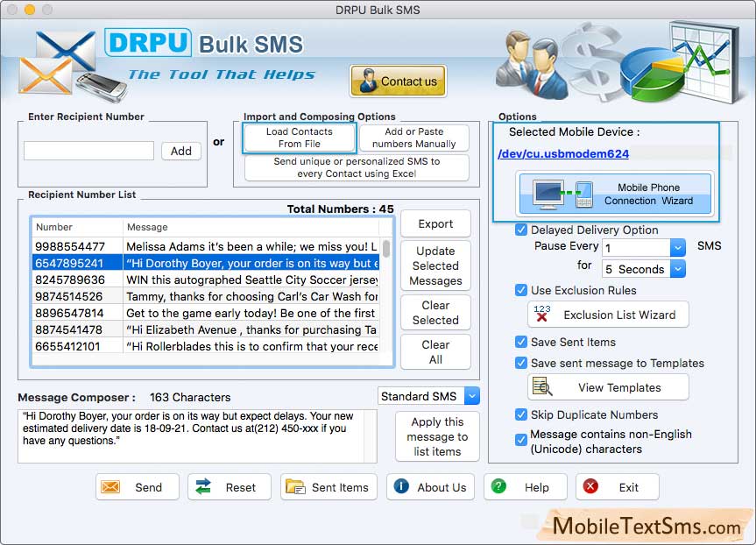This screenshot has width=756, height=545.
Task: Toggle non-English Unicode characters checkbox
Action: coord(520,440)
